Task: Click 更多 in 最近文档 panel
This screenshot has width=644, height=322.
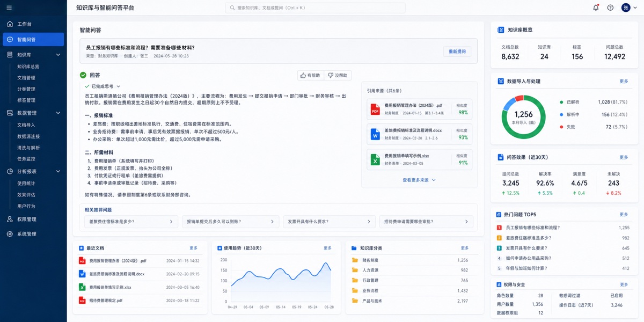Action: pos(194,248)
